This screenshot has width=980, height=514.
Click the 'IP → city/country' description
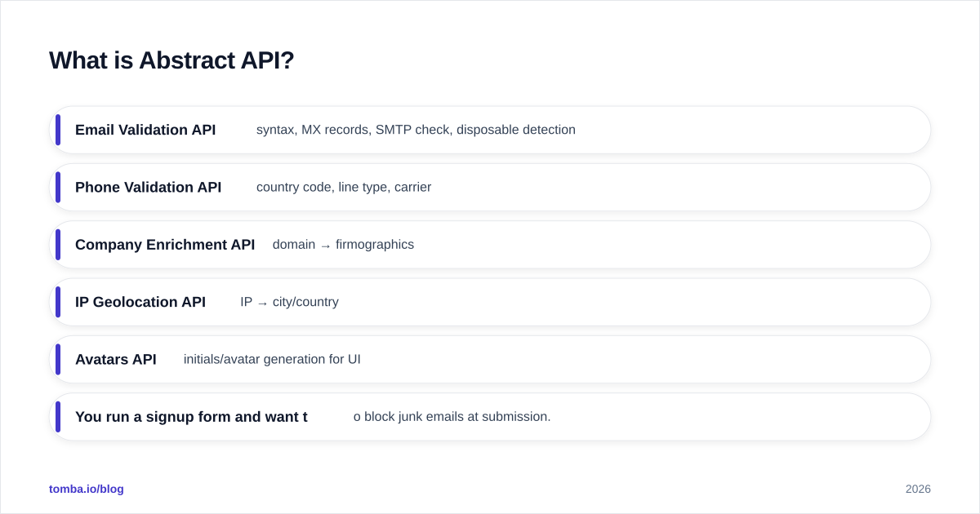(x=289, y=302)
